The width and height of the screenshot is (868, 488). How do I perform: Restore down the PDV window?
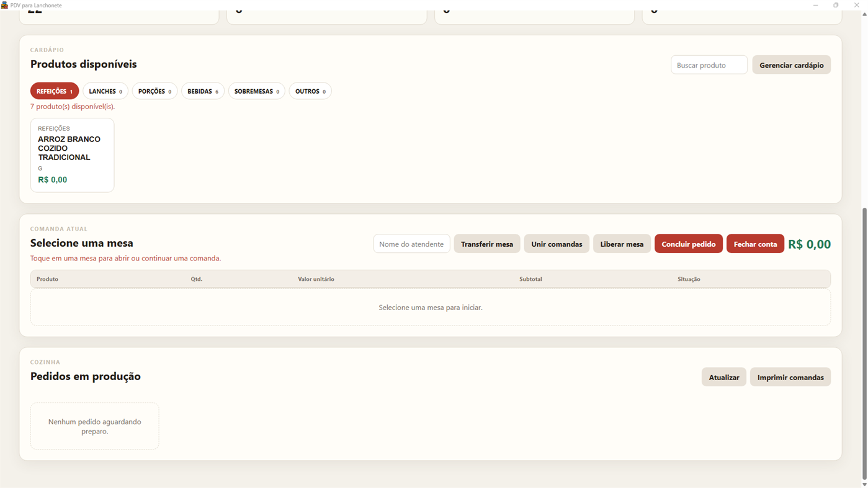(x=836, y=5)
